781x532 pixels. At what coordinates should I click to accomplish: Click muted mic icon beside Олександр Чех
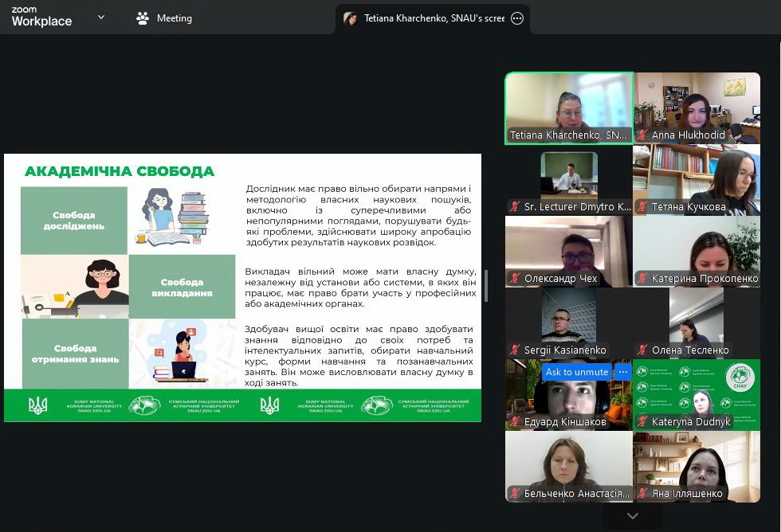[x=514, y=279]
